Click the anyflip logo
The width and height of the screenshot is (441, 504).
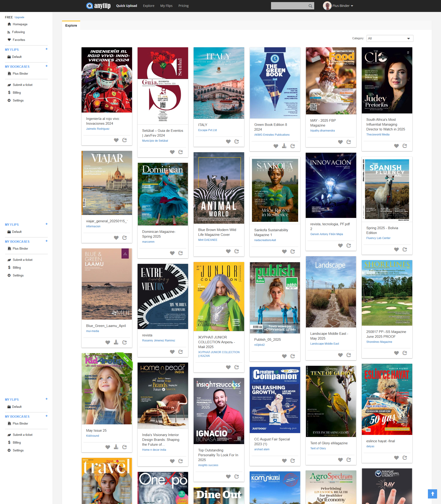click(98, 6)
